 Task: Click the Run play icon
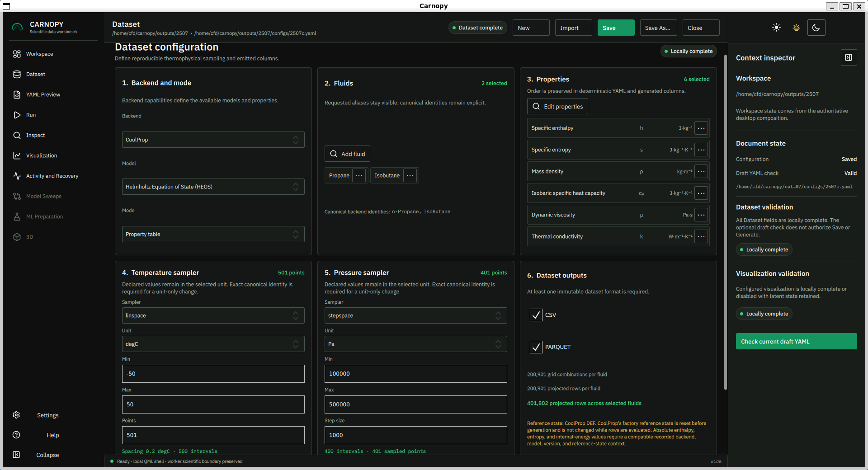coord(17,115)
